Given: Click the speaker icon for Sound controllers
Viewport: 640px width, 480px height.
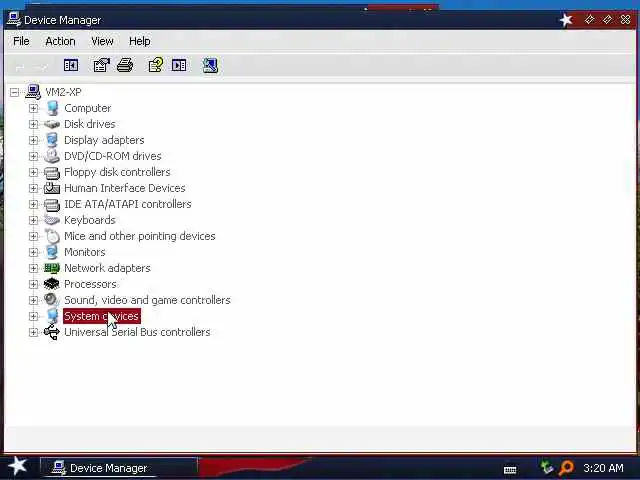Looking at the screenshot, I should (x=52, y=300).
